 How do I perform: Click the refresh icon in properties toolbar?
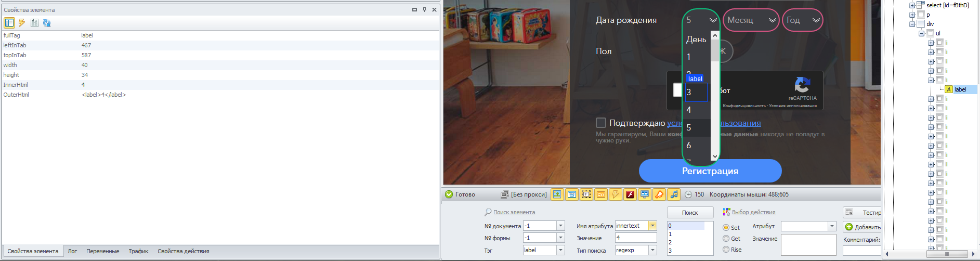click(x=47, y=23)
